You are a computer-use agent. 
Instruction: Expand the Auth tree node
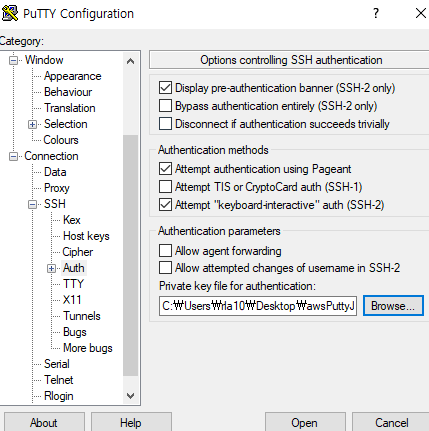(x=51, y=268)
